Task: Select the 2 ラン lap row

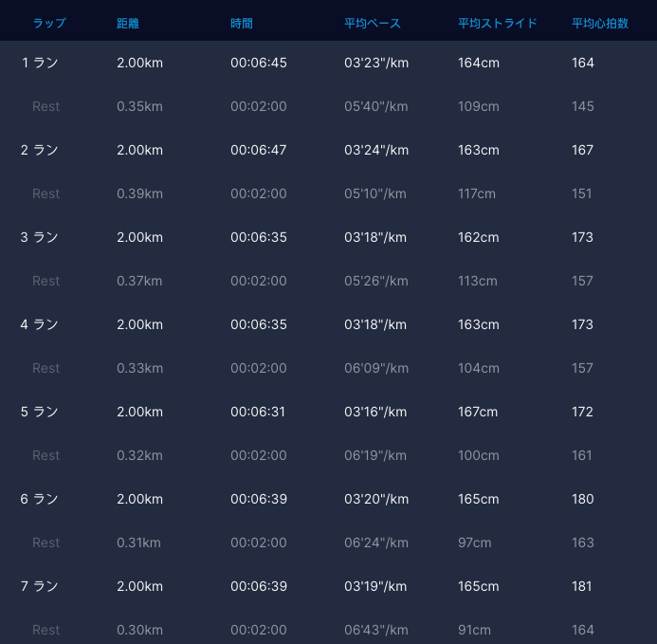Action: click(40, 150)
